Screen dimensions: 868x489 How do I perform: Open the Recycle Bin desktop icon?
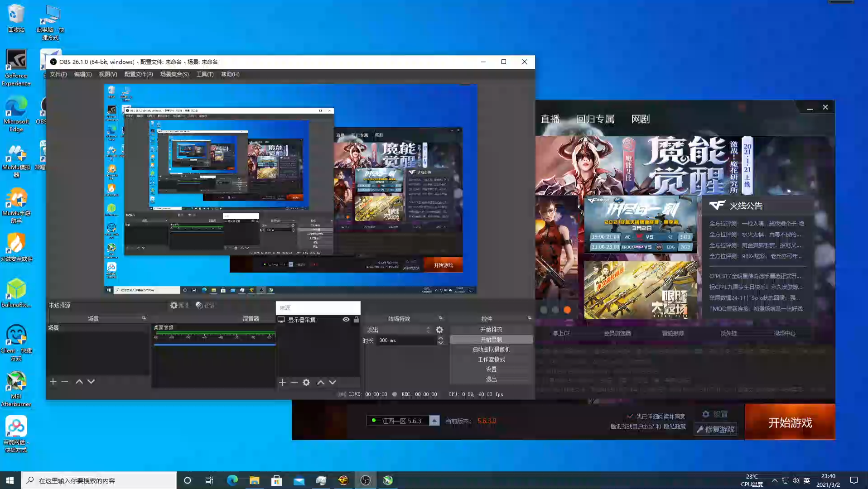[16, 19]
